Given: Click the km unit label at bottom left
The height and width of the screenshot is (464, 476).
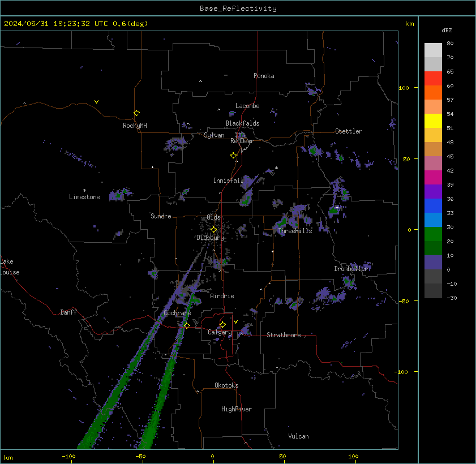Looking at the screenshot, I should [8, 458].
